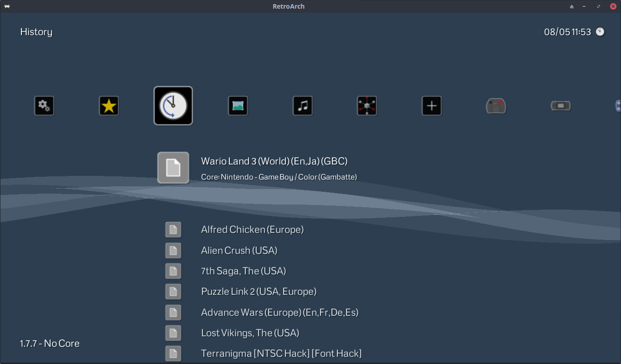The height and width of the screenshot is (364, 621).
Task: Open the Music note icon
Action: (303, 106)
